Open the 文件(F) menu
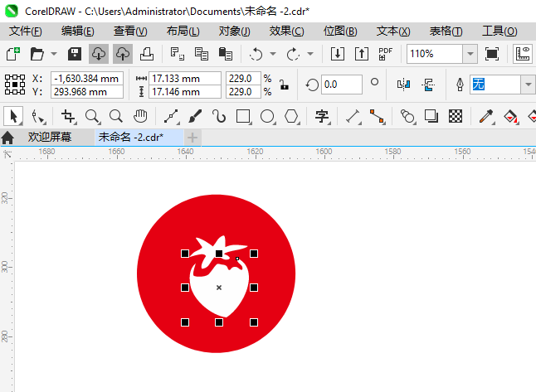 25,31
